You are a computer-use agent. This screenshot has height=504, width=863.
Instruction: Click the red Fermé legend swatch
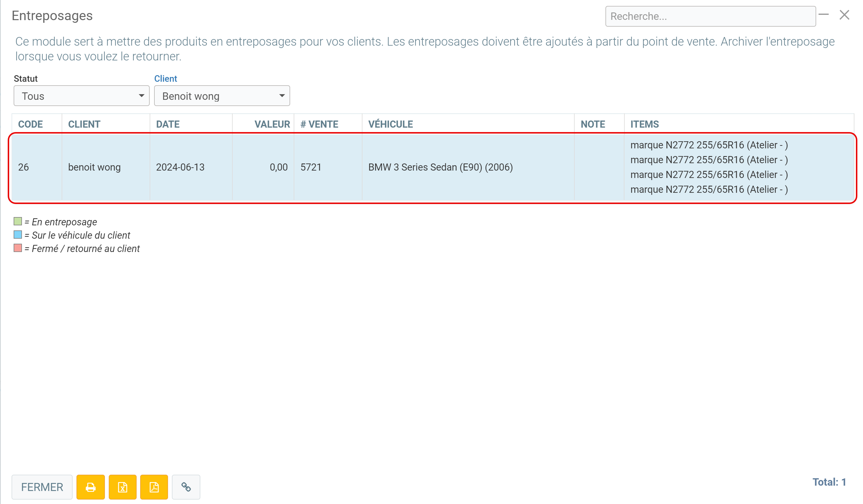tap(18, 248)
